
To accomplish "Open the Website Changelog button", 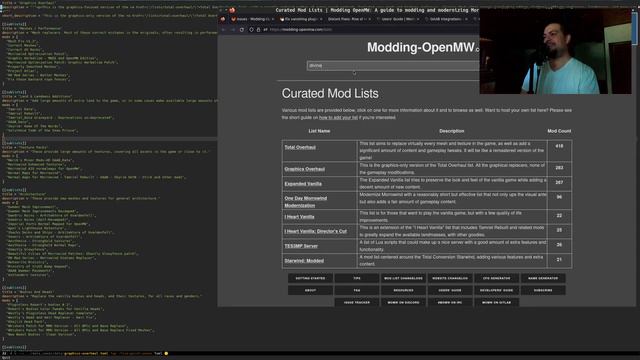I will [x=450, y=278].
